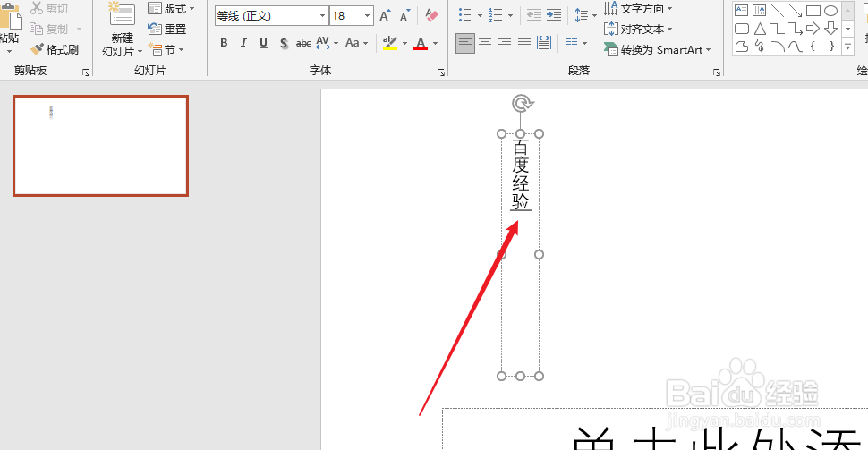Screen dimensions: 868x450
Task: Click the rotate handle above the text box
Action: [522, 103]
